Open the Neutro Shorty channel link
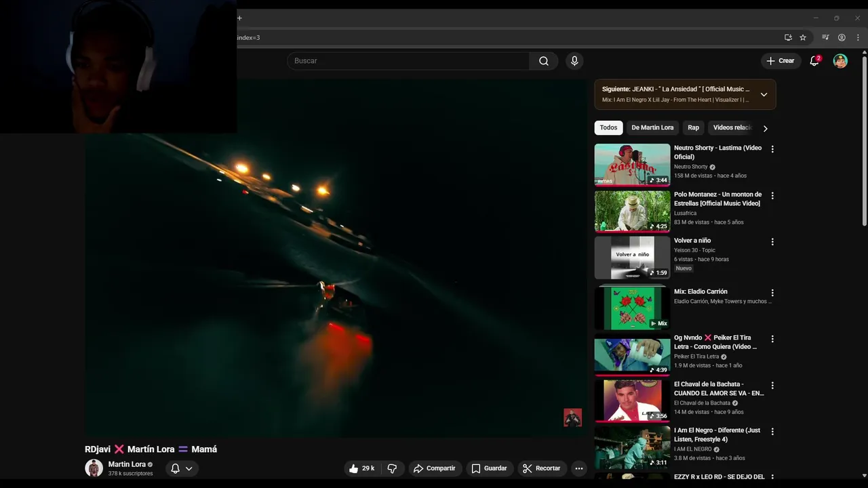Viewport: 868px width, 488px height. coord(690,167)
